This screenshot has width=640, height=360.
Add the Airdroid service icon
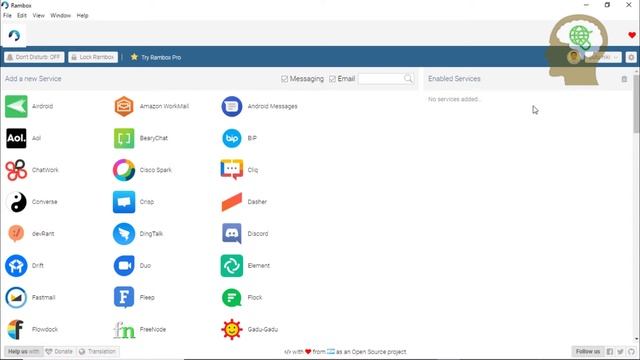(16, 106)
